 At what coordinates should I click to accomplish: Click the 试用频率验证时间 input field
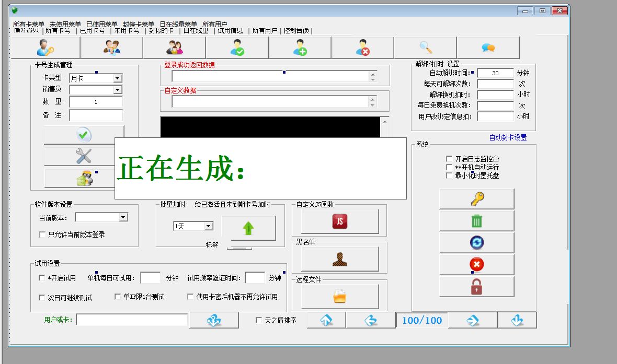pyautogui.click(x=255, y=277)
